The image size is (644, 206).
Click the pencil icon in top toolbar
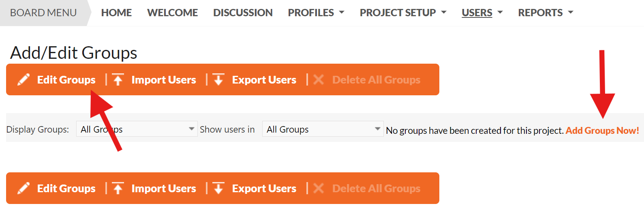(x=24, y=79)
